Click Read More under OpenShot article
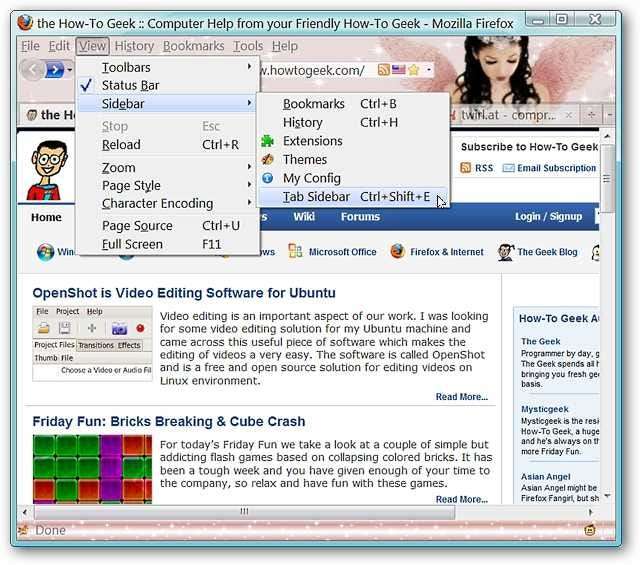This screenshot has width=640, height=565. pos(462,397)
